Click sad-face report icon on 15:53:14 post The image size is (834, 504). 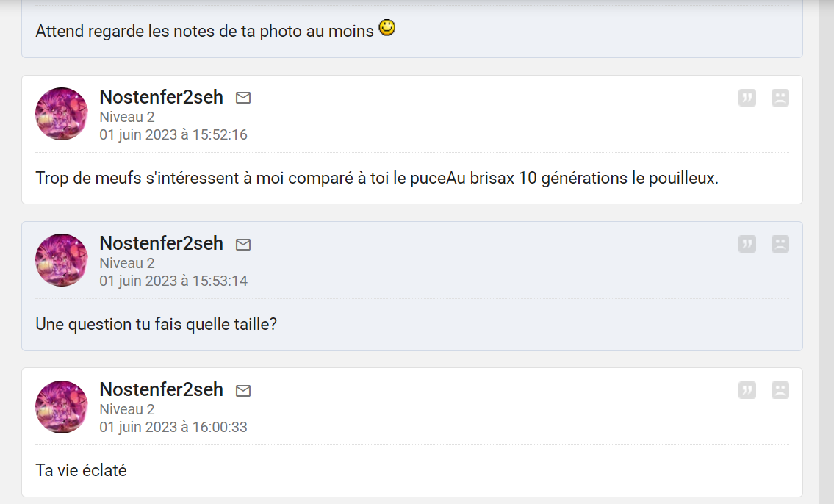780,244
